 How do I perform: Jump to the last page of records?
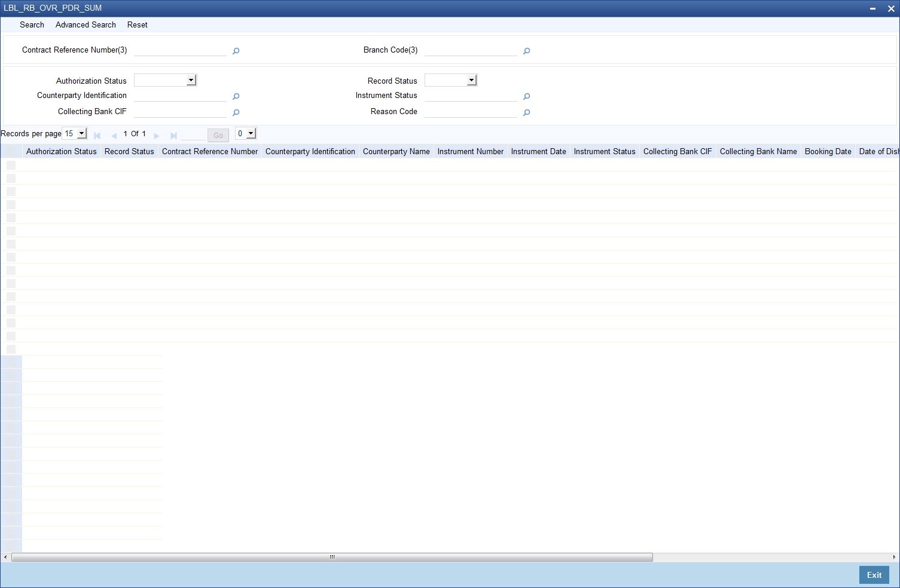coord(173,136)
